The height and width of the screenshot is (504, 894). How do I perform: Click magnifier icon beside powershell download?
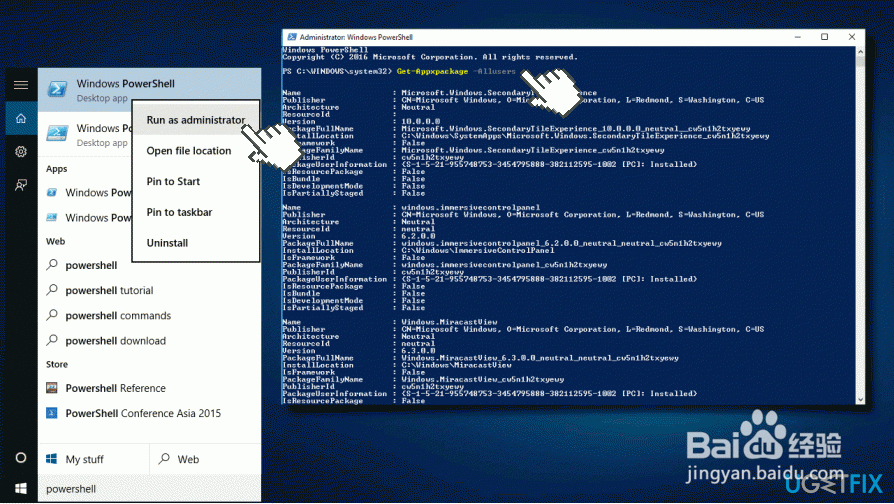52,340
